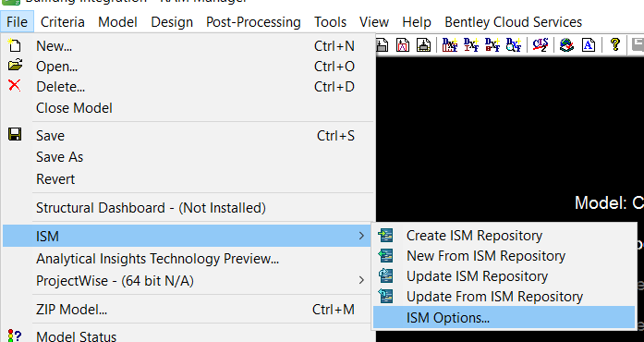Screen dimensions: 644x342
Task: Choose ZIP Model... from the File menu
Action: coord(188,309)
